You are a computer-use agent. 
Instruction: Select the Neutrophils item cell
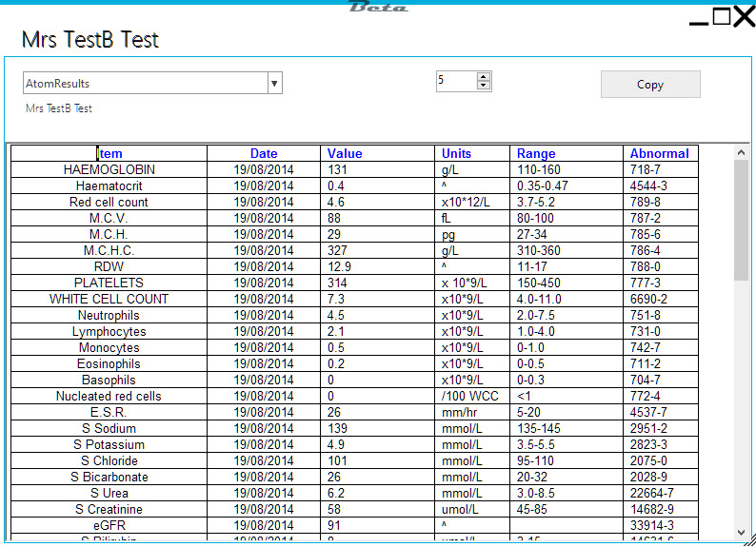pyautogui.click(x=109, y=316)
